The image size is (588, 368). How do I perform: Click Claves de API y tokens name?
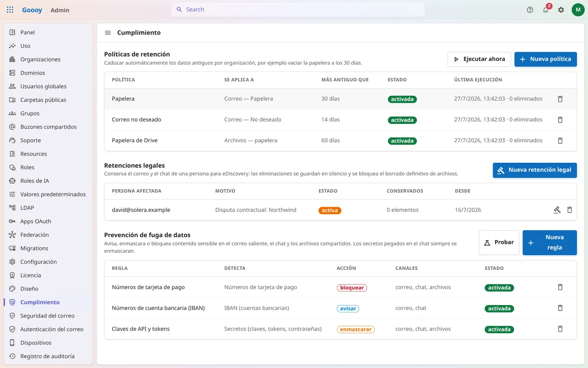[x=141, y=329]
